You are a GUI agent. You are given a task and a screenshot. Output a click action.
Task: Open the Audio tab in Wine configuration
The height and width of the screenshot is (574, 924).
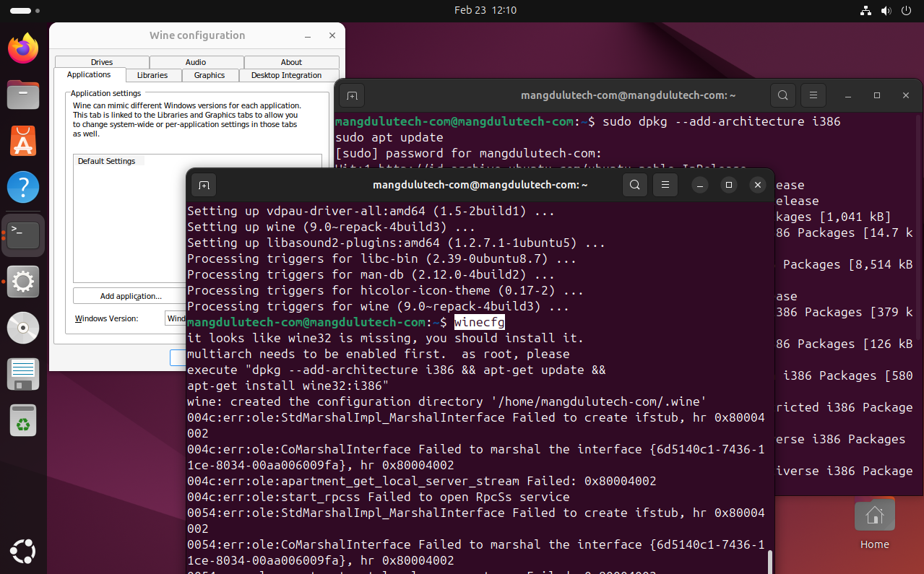pyautogui.click(x=196, y=62)
